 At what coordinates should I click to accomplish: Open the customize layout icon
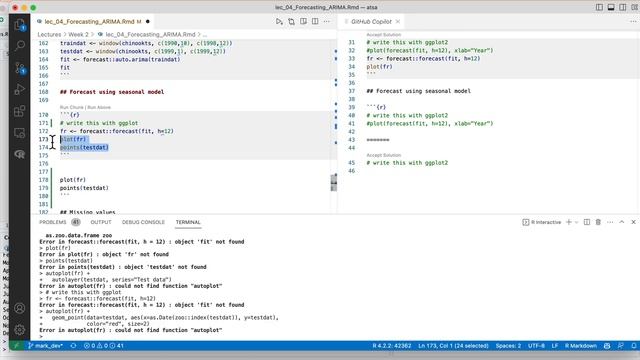point(634,7)
